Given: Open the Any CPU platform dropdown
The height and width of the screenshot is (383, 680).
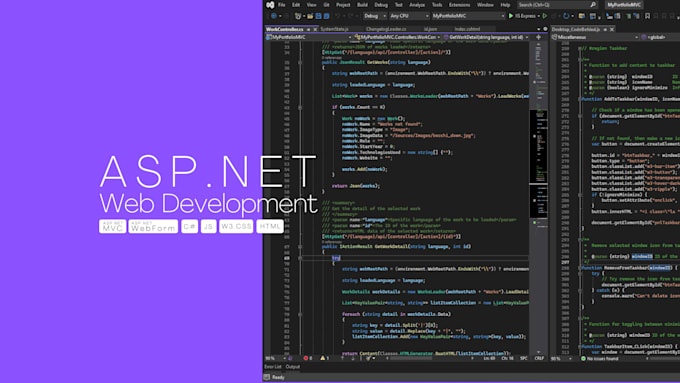Looking at the screenshot, I should [409, 16].
